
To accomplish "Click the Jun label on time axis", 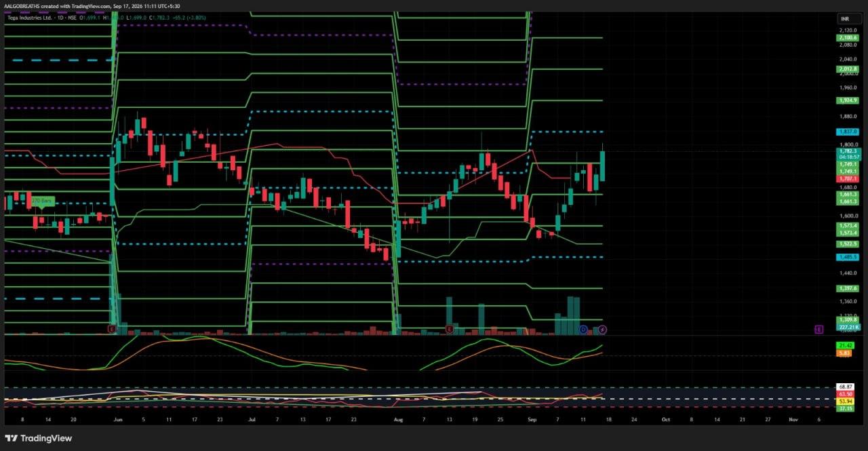I will (x=117, y=420).
